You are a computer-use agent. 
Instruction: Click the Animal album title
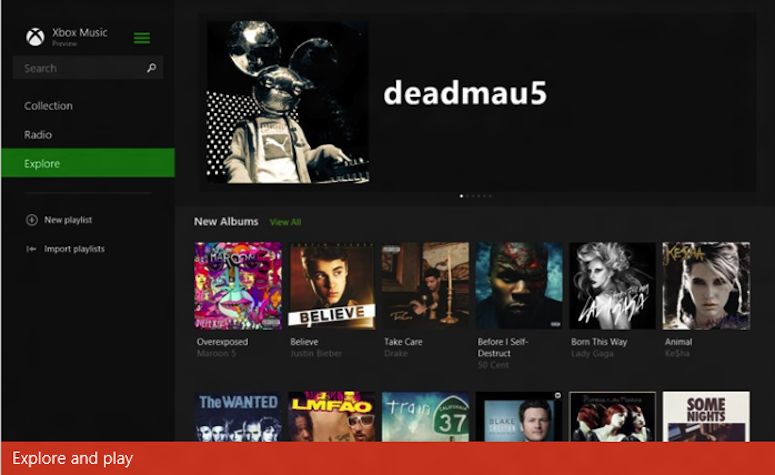pyautogui.click(x=679, y=342)
